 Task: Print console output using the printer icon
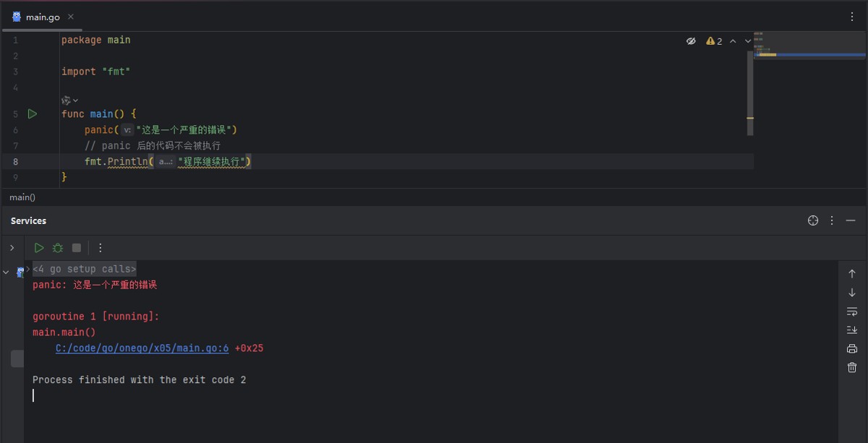point(852,349)
